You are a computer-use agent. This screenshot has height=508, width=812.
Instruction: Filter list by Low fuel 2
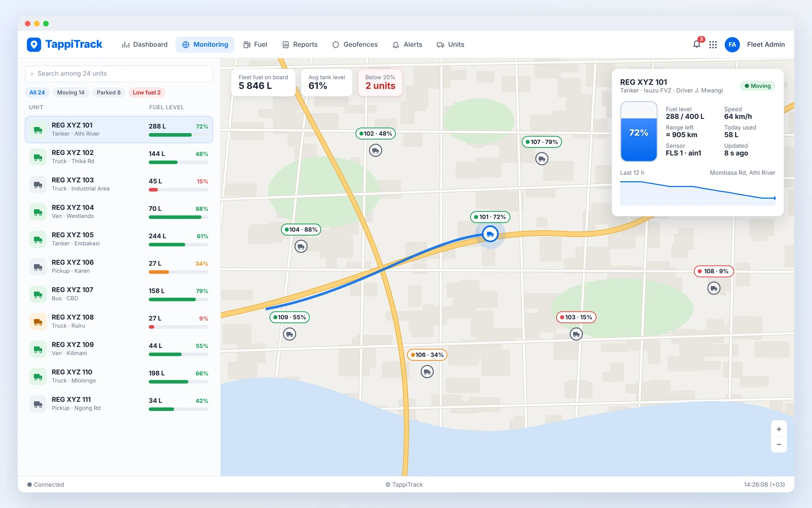pos(147,92)
